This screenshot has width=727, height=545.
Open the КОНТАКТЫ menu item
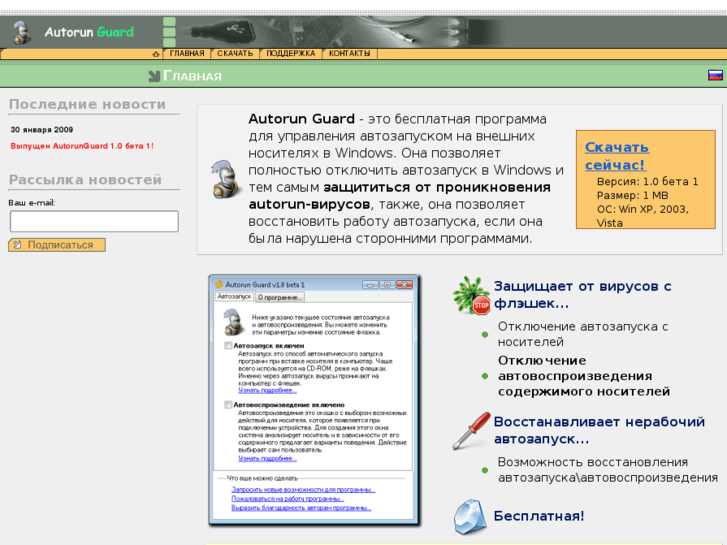tap(350, 53)
